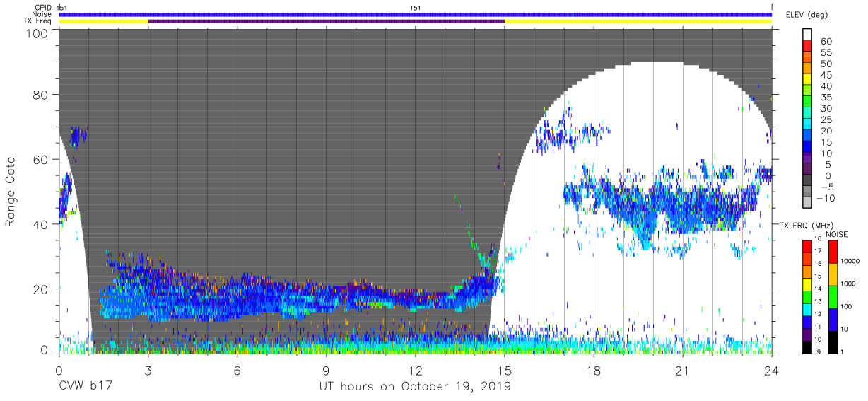Click the red segment of ELEV colorbar
868x401 pixels.
[809, 47]
